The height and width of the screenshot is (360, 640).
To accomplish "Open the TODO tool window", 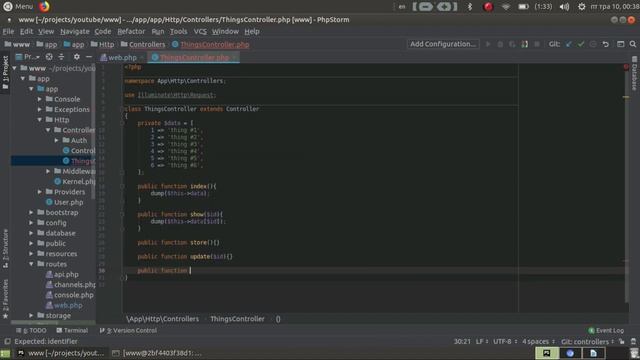I will pos(31,330).
